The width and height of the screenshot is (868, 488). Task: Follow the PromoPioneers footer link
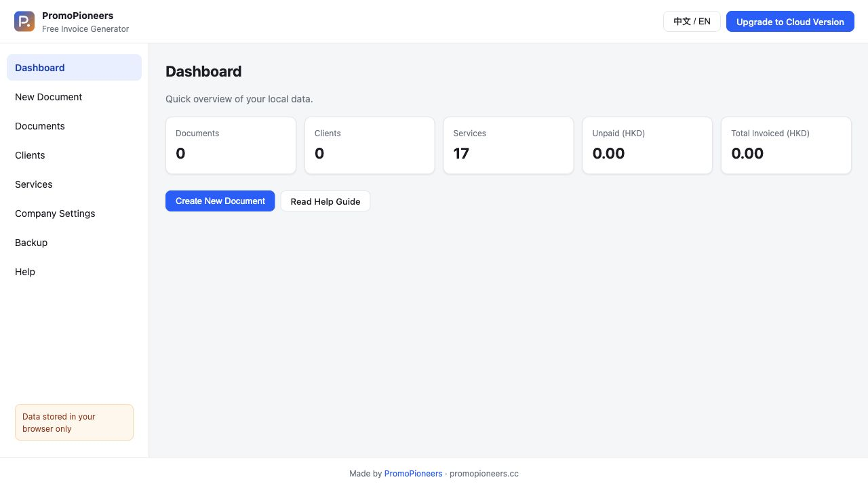pos(413,474)
